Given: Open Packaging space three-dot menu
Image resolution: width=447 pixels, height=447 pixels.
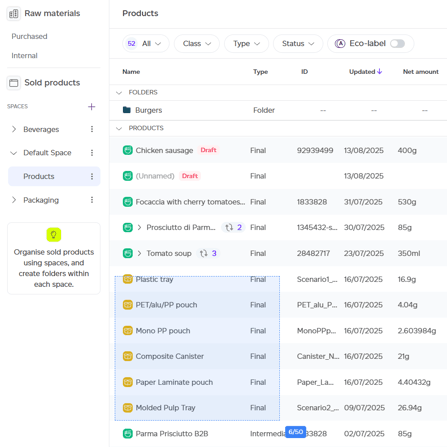Looking at the screenshot, I should 92,200.
